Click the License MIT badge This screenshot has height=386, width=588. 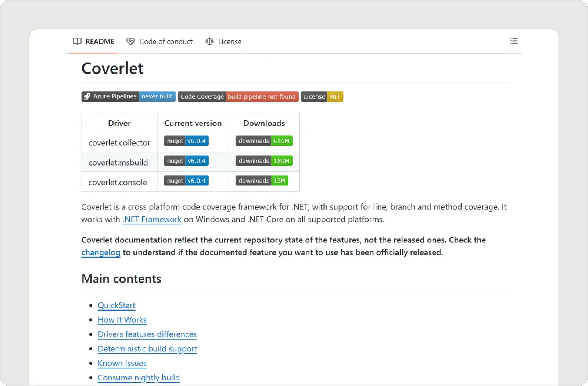(322, 96)
